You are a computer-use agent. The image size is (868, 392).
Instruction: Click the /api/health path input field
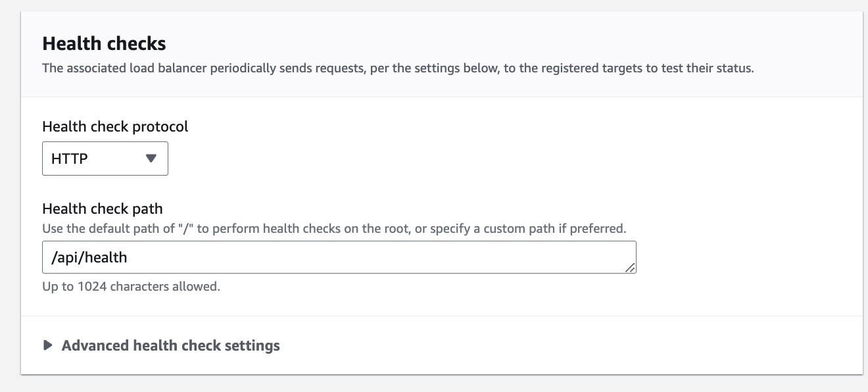click(339, 257)
